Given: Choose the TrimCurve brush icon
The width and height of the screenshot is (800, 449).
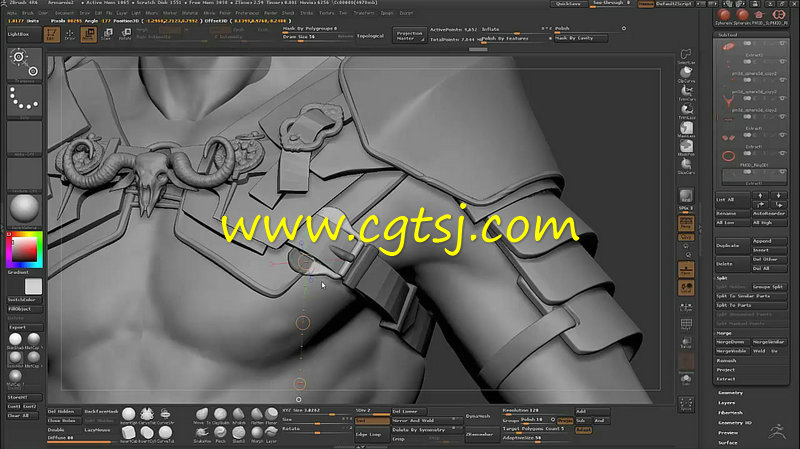Looking at the screenshot, I should (686, 92).
